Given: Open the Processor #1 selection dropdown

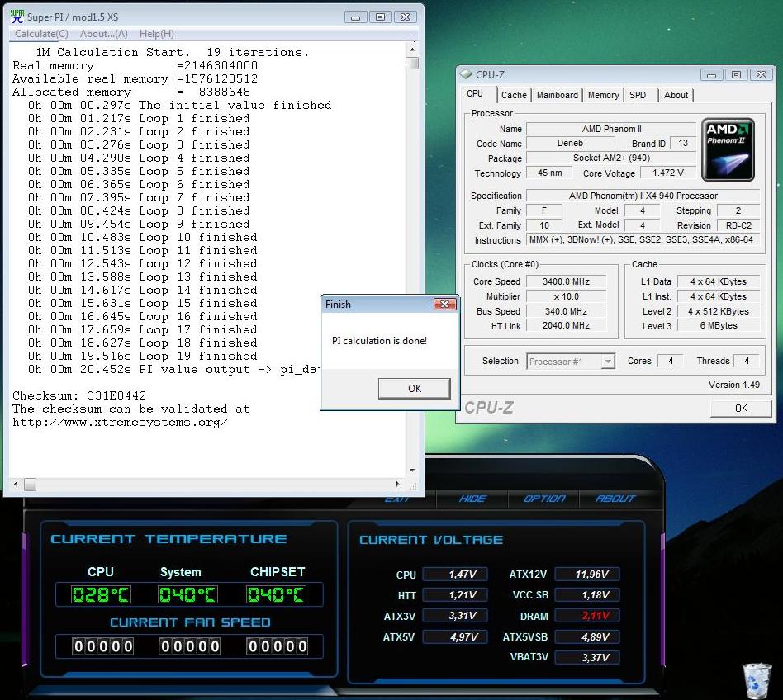Looking at the screenshot, I should tap(570, 362).
